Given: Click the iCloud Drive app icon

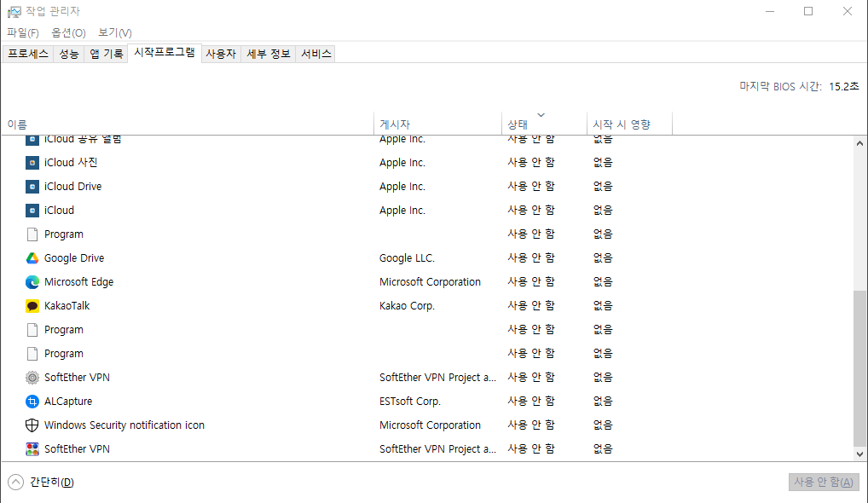Looking at the screenshot, I should (x=32, y=187).
